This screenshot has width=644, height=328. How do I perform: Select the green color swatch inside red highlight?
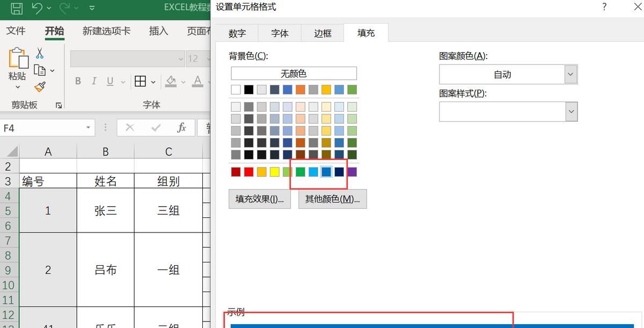[x=300, y=172]
